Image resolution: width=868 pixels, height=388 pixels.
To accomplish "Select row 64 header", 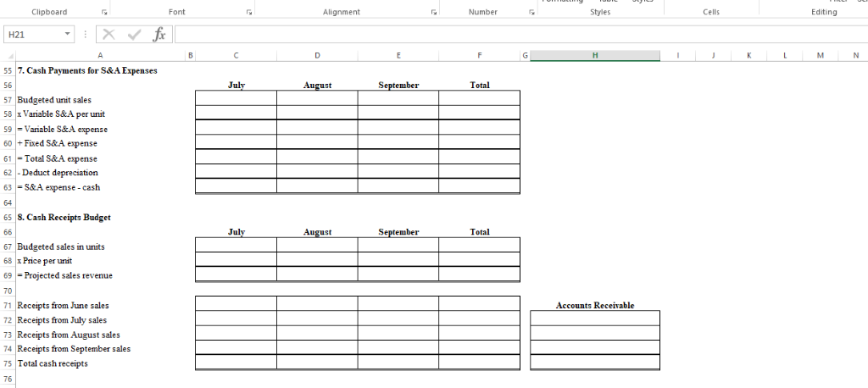I will click(8, 202).
